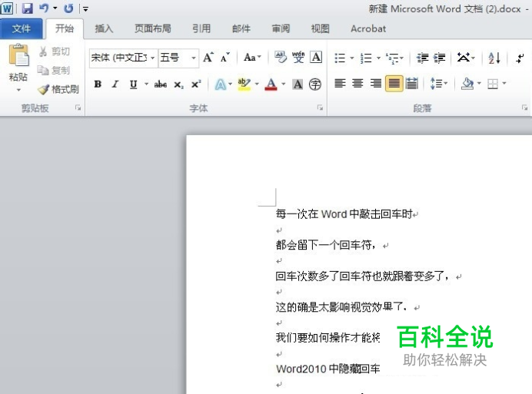Open the 剪贴板 dialog launcher

pyautogui.click(x=78, y=108)
